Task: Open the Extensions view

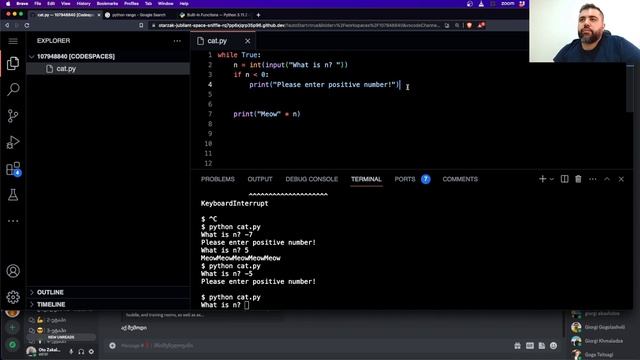Action: pyautogui.click(x=13, y=169)
